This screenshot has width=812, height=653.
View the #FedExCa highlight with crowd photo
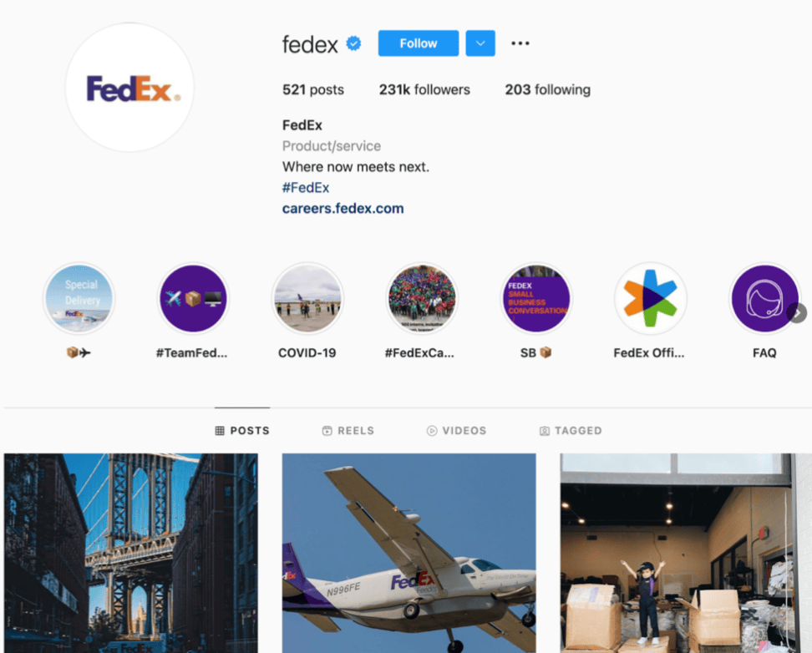[422, 298]
